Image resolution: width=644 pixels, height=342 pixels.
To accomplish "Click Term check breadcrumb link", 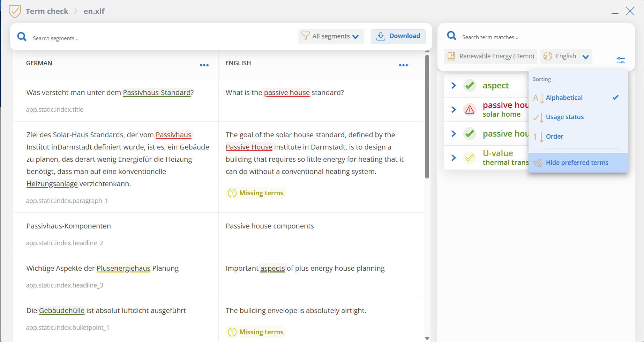I will coord(47,11).
